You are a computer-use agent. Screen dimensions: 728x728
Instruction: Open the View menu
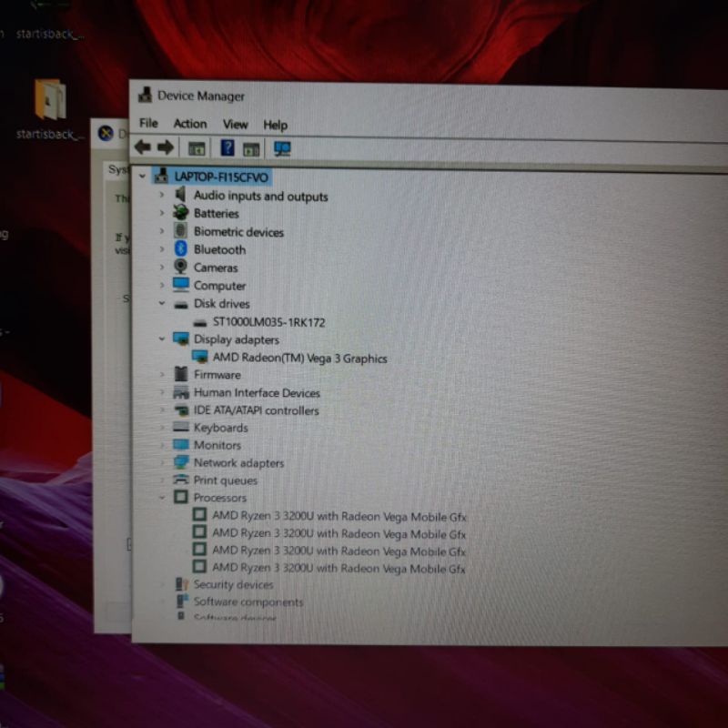(x=235, y=124)
